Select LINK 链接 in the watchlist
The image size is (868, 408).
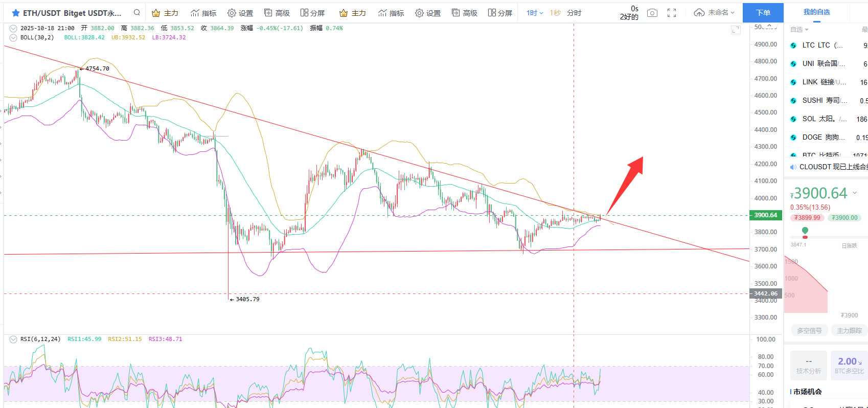coord(826,82)
